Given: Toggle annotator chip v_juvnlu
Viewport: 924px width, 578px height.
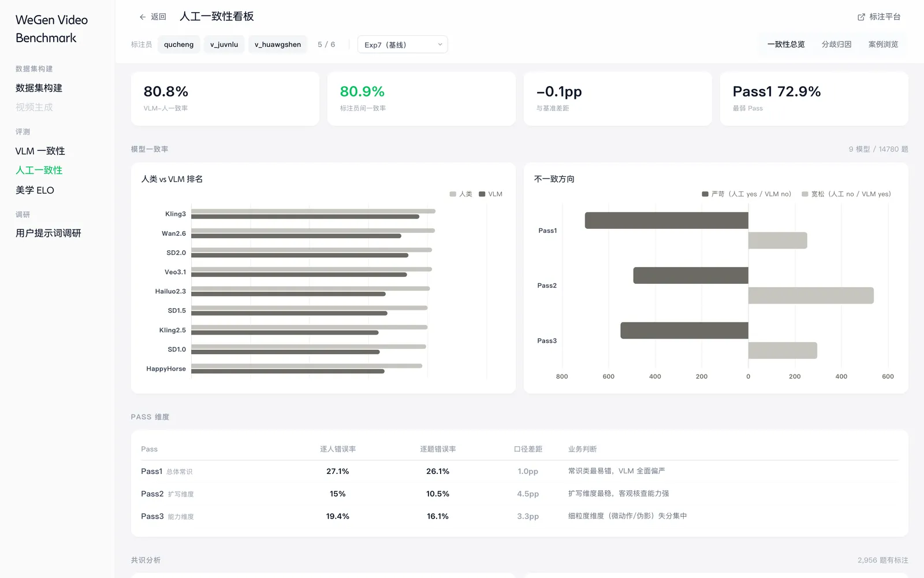Looking at the screenshot, I should coord(224,45).
